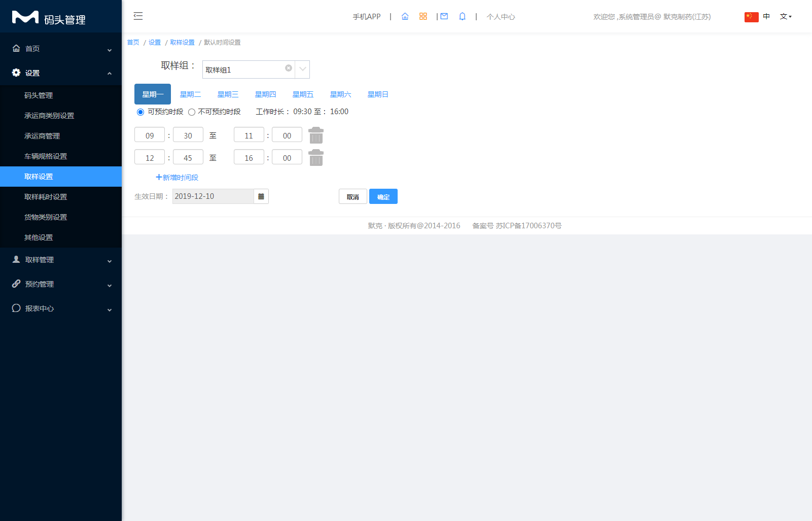The image size is (812, 521).
Task: Click second slot start hour field 12
Action: click(150, 157)
